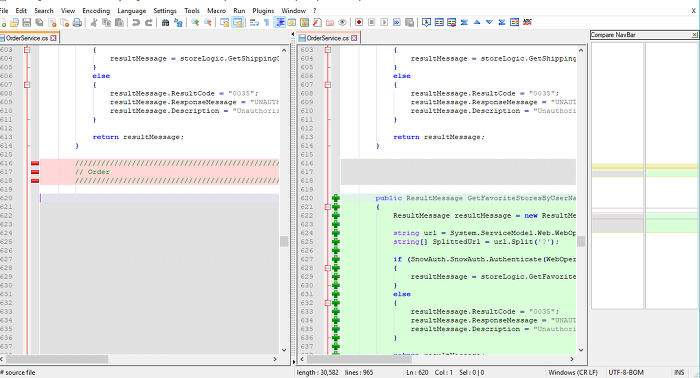Cut selection with the scissors icon
700x378 pixels.
pos(94,22)
